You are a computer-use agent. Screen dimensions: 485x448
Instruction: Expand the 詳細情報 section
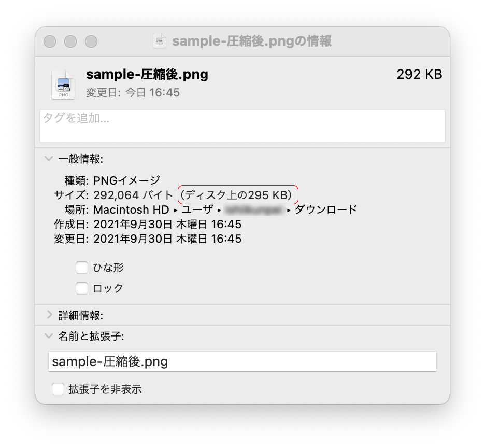[49, 315]
